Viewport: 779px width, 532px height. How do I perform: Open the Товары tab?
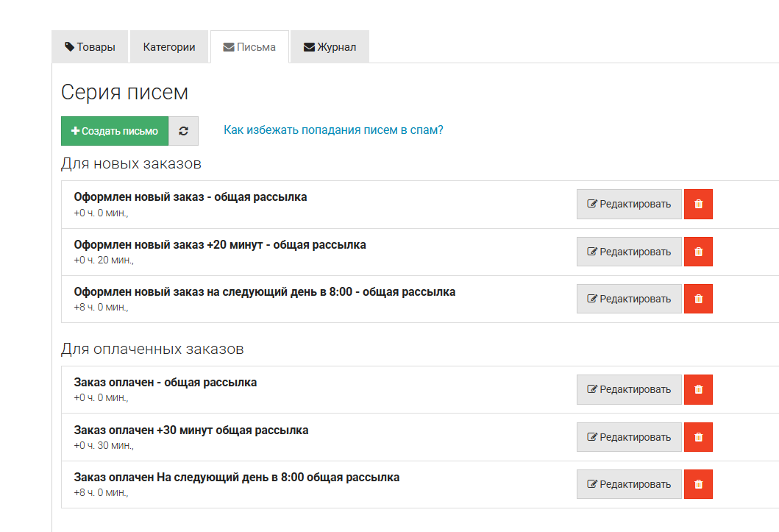coord(90,47)
